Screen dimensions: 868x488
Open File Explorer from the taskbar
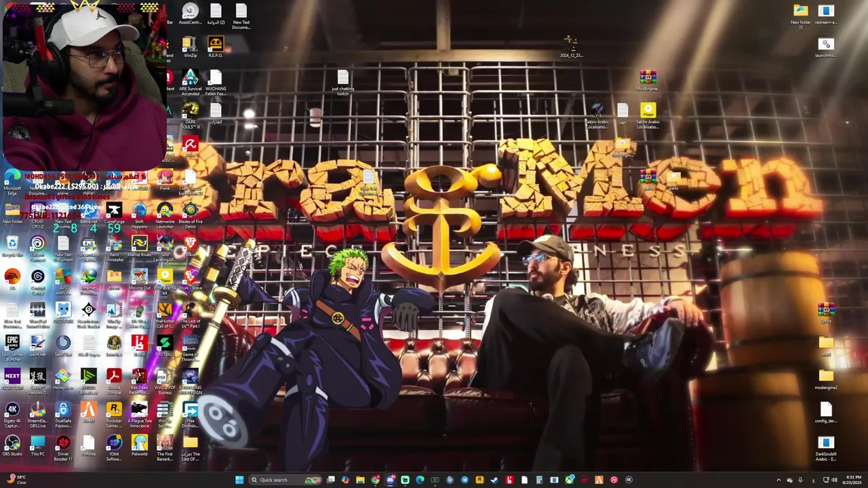(360, 480)
